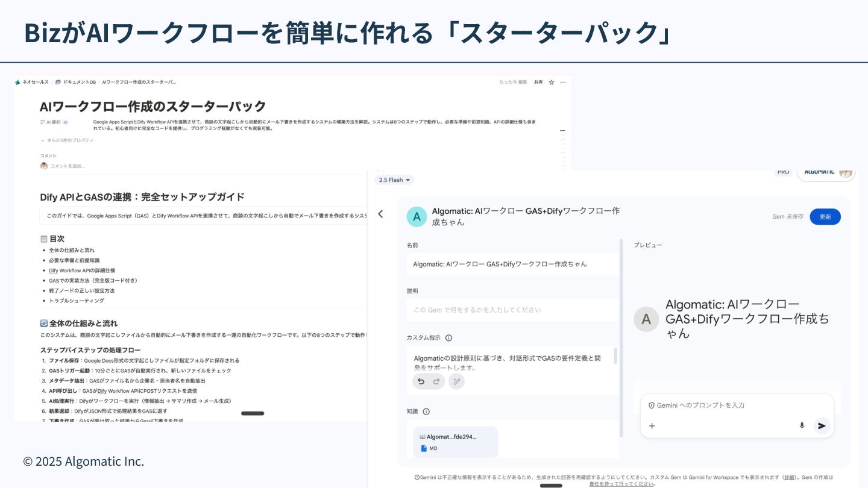Click the 責任を持って行ってください link

pyautogui.click(x=621, y=484)
